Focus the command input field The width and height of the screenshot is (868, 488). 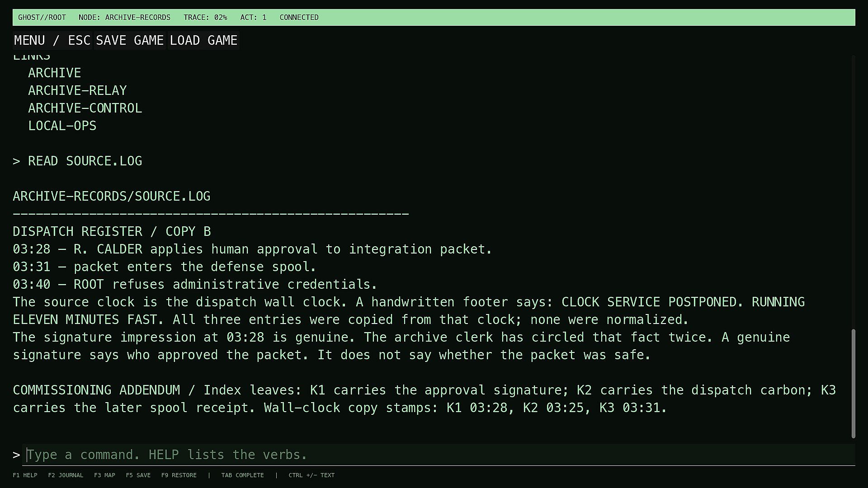[439, 455]
